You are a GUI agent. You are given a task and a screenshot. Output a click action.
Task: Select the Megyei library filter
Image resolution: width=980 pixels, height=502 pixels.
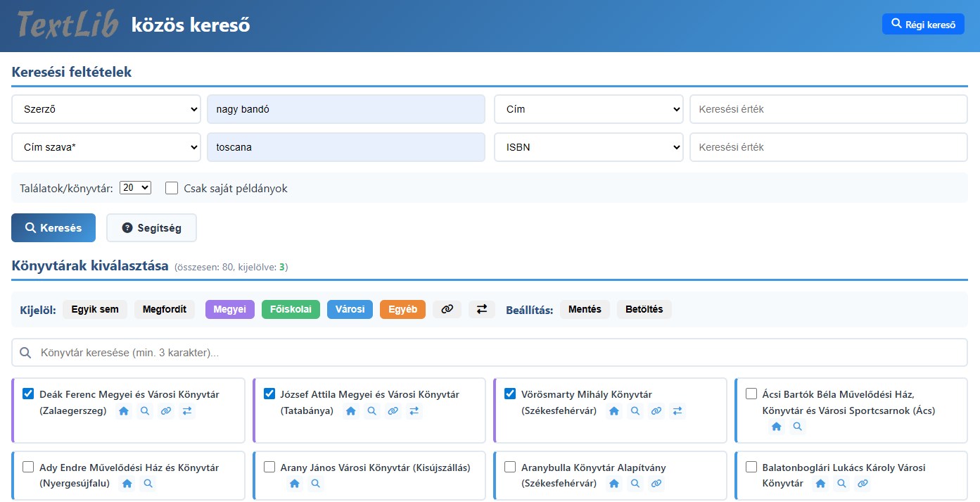[x=229, y=309]
